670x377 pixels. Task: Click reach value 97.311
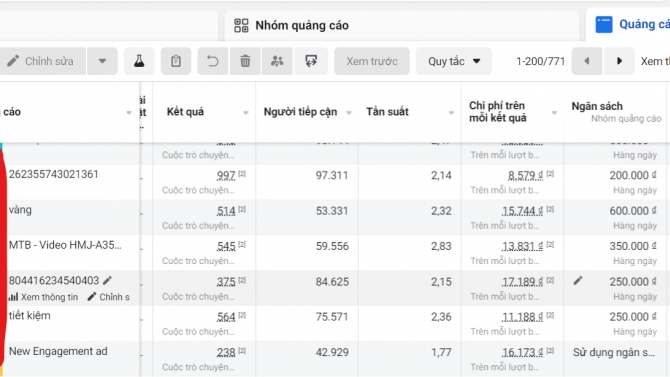pyautogui.click(x=332, y=175)
